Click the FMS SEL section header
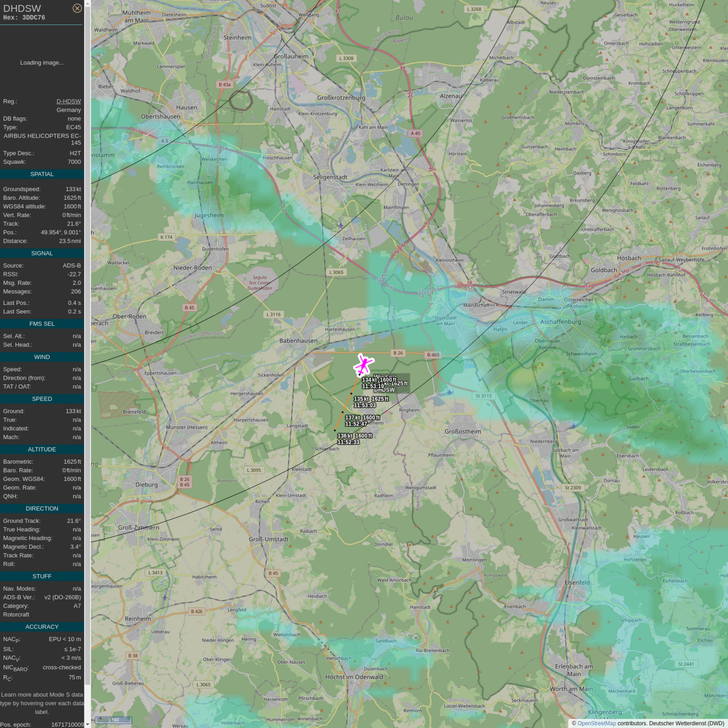 click(x=42, y=324)
